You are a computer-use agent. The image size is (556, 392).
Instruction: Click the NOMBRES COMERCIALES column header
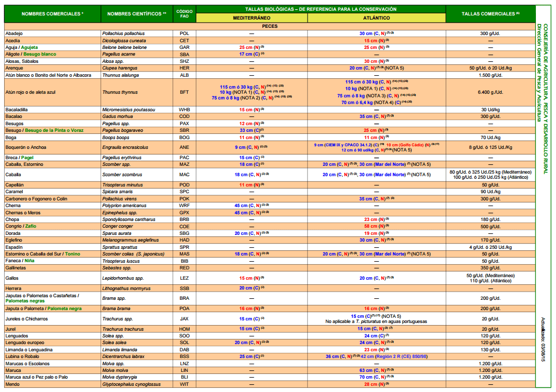coord(53,14)
